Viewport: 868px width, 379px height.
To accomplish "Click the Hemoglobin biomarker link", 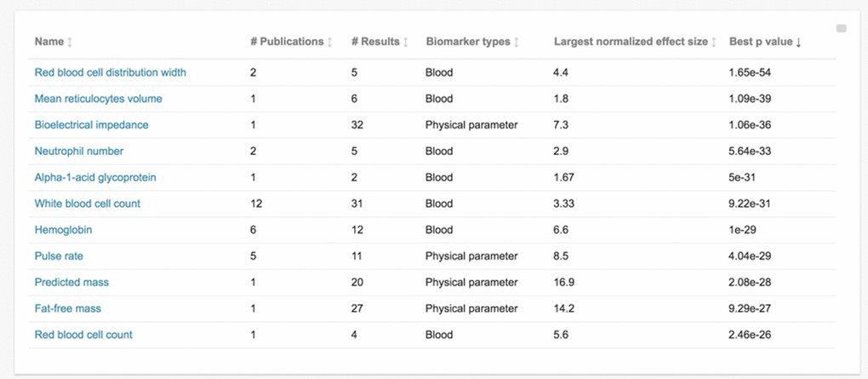I will 63,230.
